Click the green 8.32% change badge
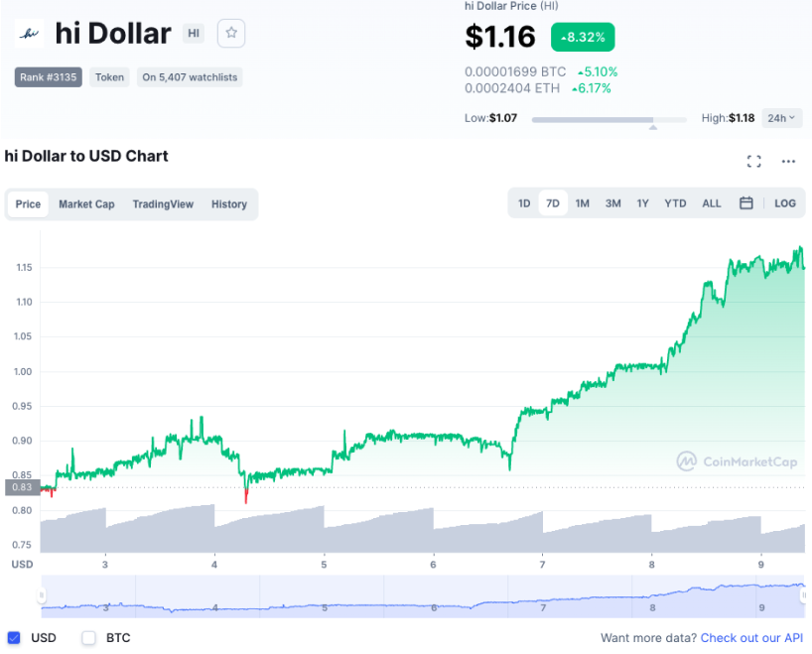This screenshot has height=654, width=812. [583, 37]
